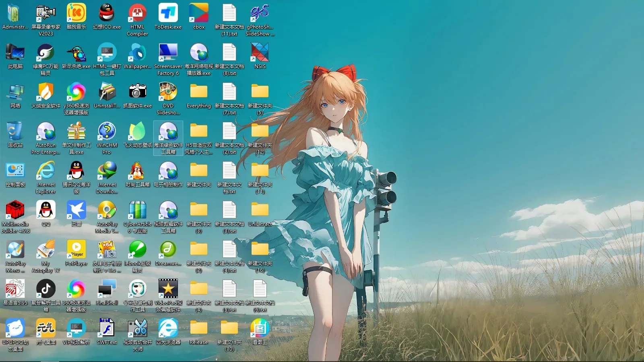Click the Screensaver Factory 6 icon
Screen dimensions: 644x362
pyautogui.click(x=168, y=52)
